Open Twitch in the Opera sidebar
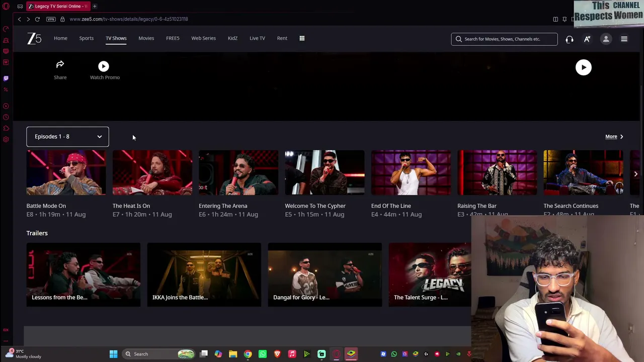The width and height of the screenshot is (644, 362). (x=6, y=78)
